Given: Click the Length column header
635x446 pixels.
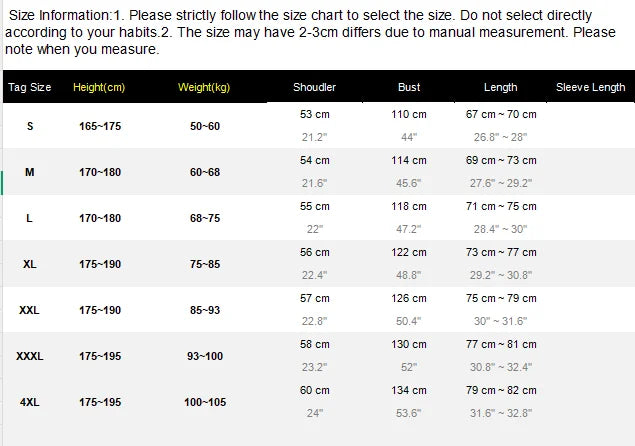Looking at the screenshot, I should pyautogui.click(x=500, y=87).
